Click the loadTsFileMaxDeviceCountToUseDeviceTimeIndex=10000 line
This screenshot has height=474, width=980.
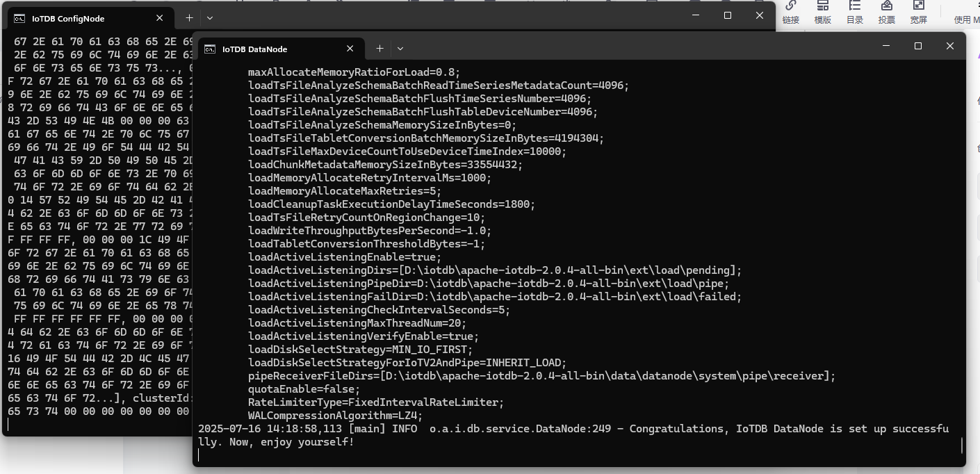click(407, 152)
